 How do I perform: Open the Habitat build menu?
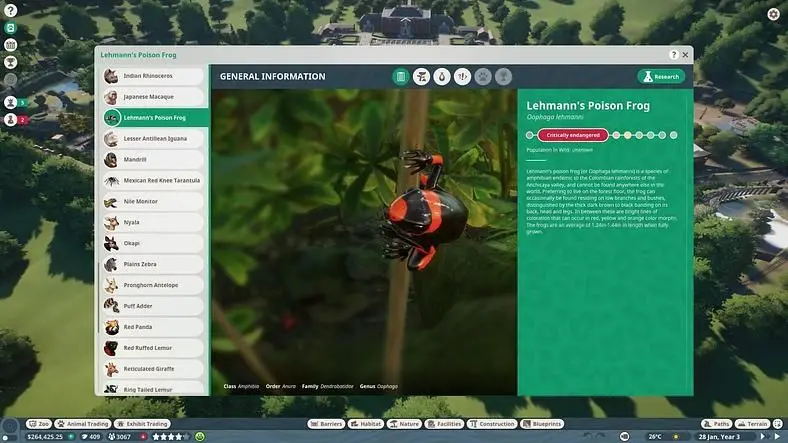366,424
